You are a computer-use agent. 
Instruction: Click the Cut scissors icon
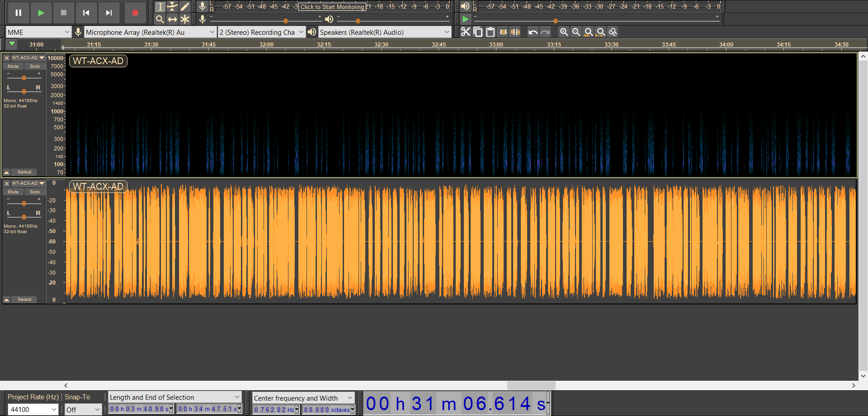coord(466,32)
